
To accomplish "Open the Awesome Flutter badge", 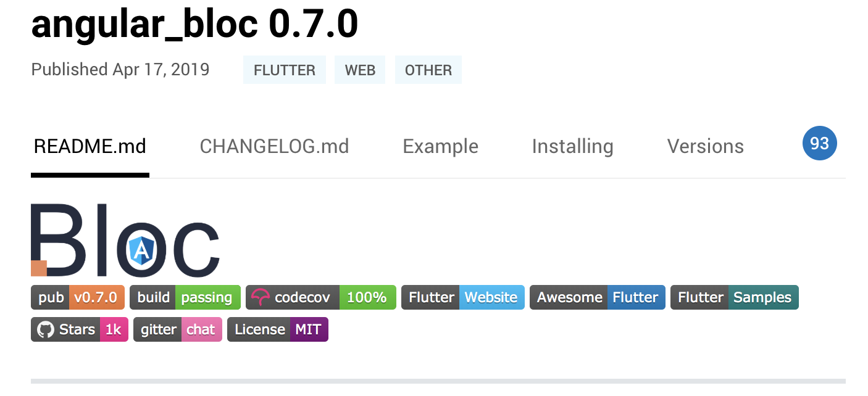I will tap(598, 297).
